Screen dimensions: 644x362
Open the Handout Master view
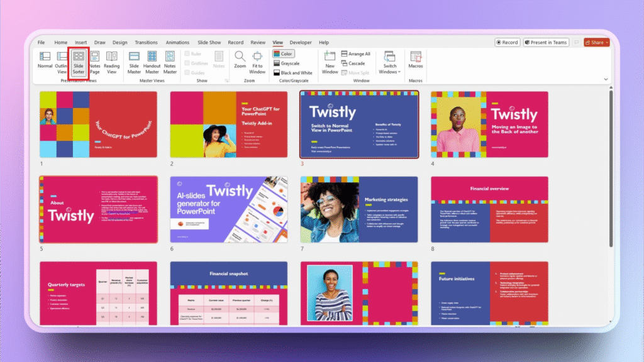pos(152,60)
